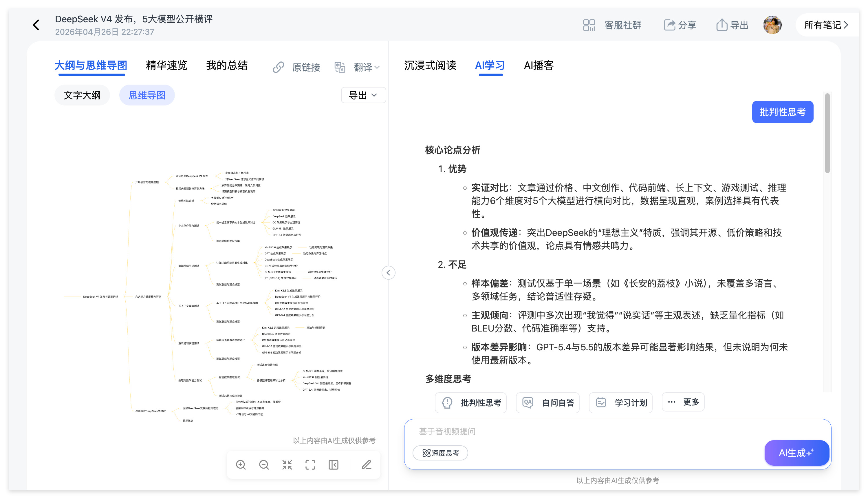
Task: Click mind map node 中文创作能力测试
Action: 189,226
